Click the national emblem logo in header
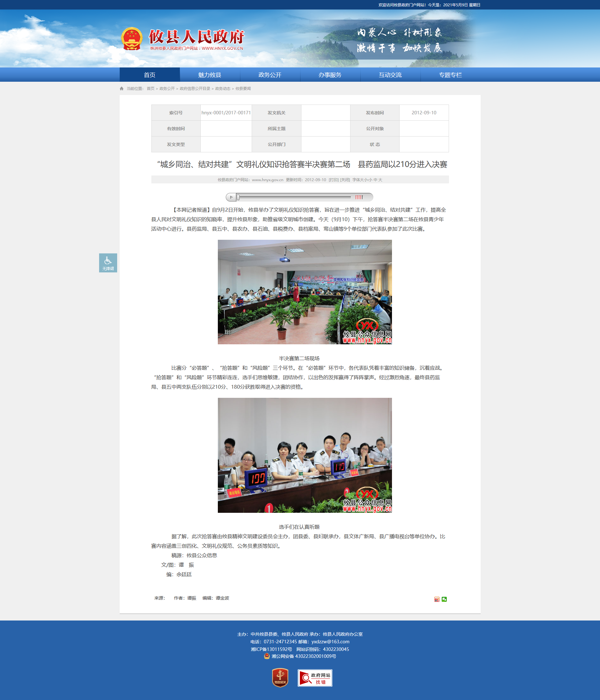This screenshot has height=700, width=600. point(132,39)
